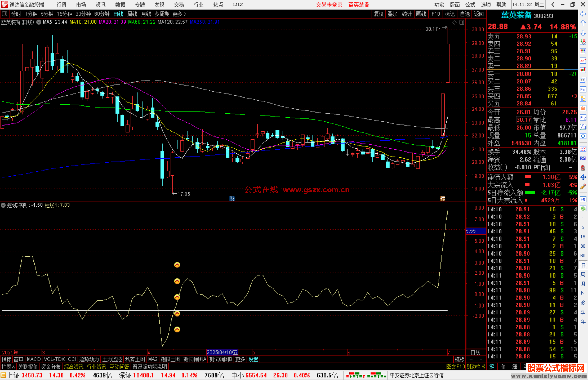The height and width of the screenshot is (380, 588).
Task: Select the pencil drawing tool icon
Action: click(583, 187)
